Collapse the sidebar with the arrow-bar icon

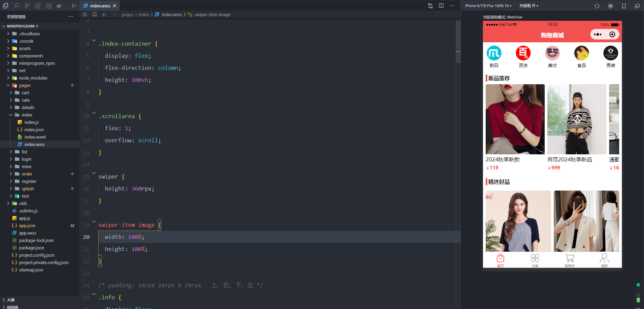tap(74, 6)
